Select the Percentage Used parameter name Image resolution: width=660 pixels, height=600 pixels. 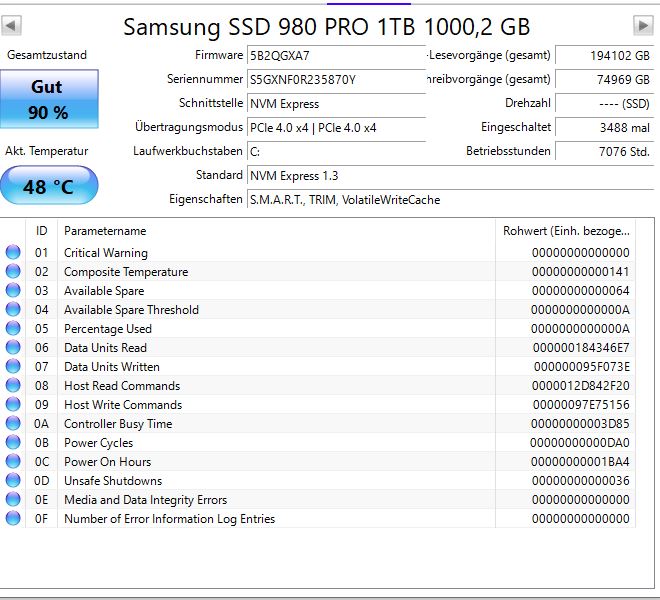pyautogui.click(x=108, y=328)
